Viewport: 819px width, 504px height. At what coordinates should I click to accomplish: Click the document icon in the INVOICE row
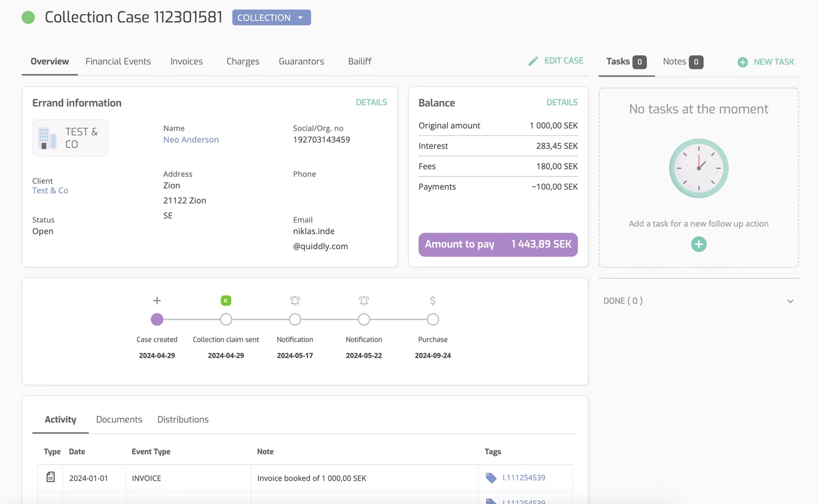(51, 477)
